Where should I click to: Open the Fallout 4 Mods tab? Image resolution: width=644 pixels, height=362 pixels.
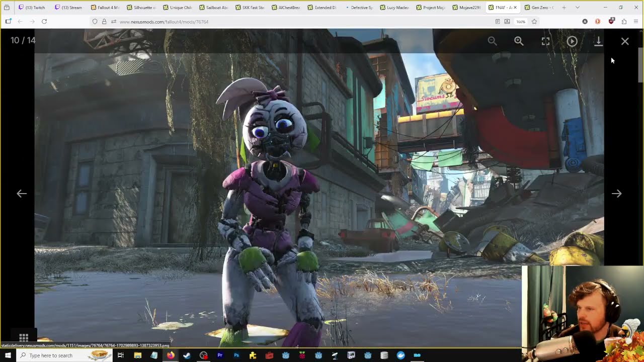(x=105, y=8)
